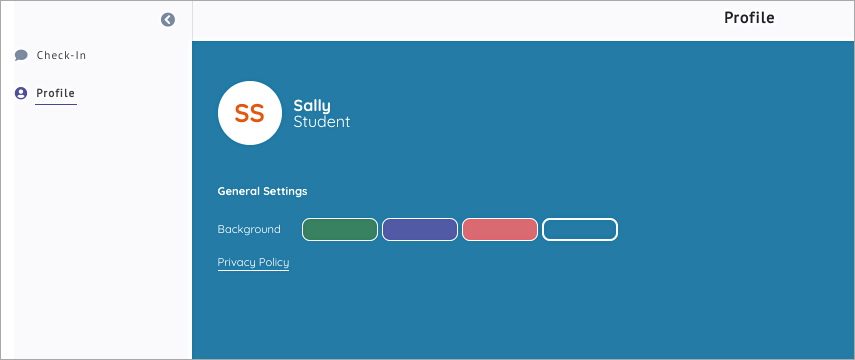855x360 pixels.
Task: Choose the blue outlined background swatch
Action: click(x=580, y=230)
